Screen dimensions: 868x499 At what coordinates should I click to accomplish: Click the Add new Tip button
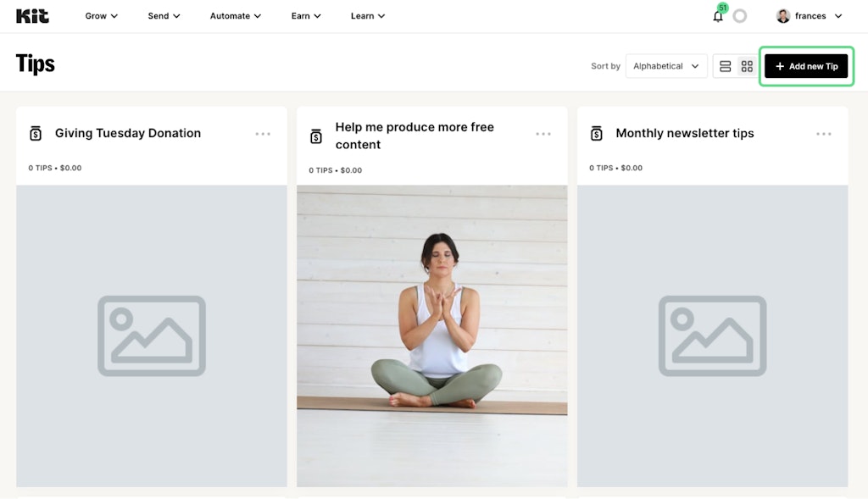(806, 66)
